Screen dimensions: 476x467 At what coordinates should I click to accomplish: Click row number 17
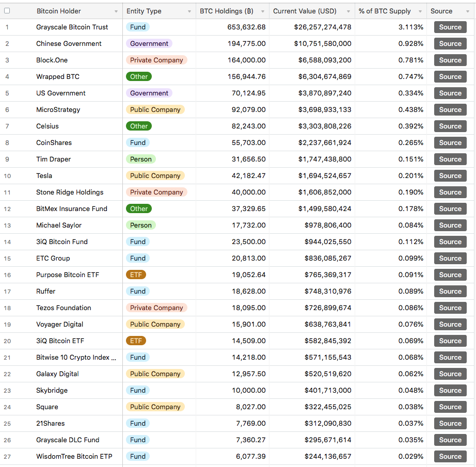pyautogui.click(x=7, y=292)
